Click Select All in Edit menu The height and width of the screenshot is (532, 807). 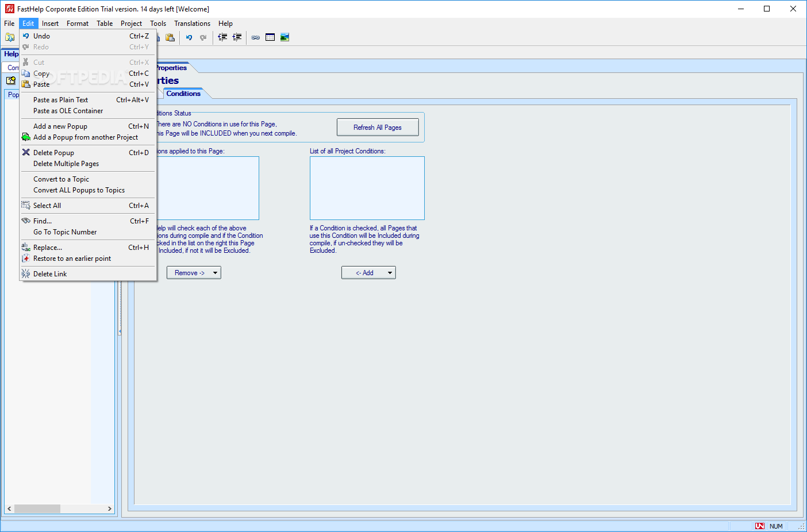click(x=88, y=206)
